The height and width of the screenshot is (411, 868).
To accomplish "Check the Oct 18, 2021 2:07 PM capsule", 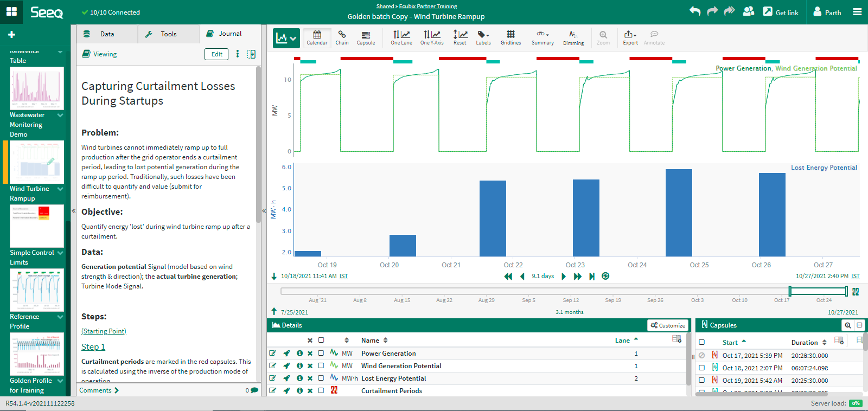I will [701, 368].
